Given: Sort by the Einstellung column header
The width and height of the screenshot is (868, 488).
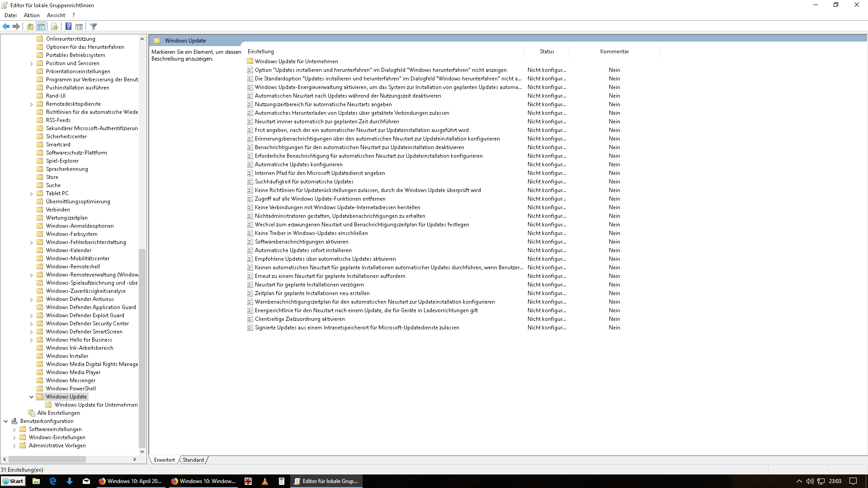Looking at the screenshot, I should 384,52.
